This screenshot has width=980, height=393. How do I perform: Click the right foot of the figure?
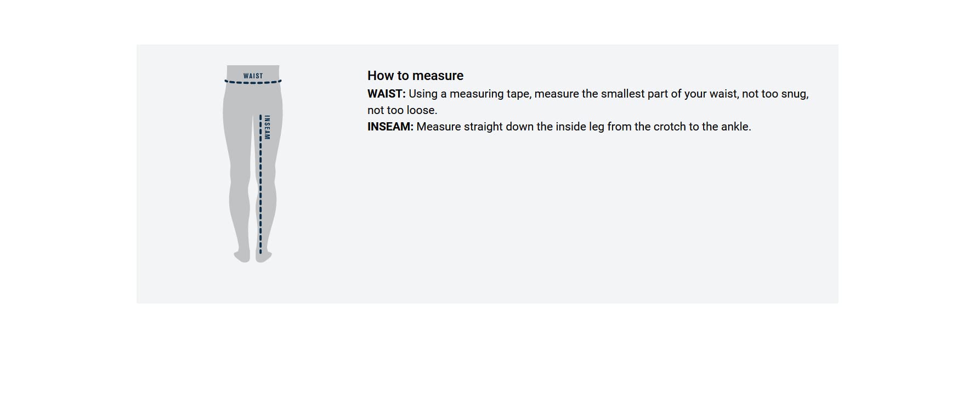pyautogui.click(x=265, y=256)
